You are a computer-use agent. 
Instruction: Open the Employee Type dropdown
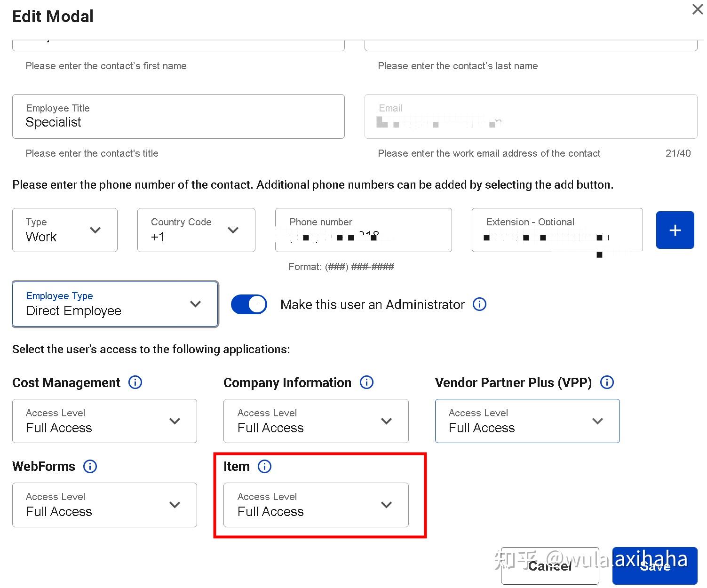pyautogui.click(x=115, y=304)
